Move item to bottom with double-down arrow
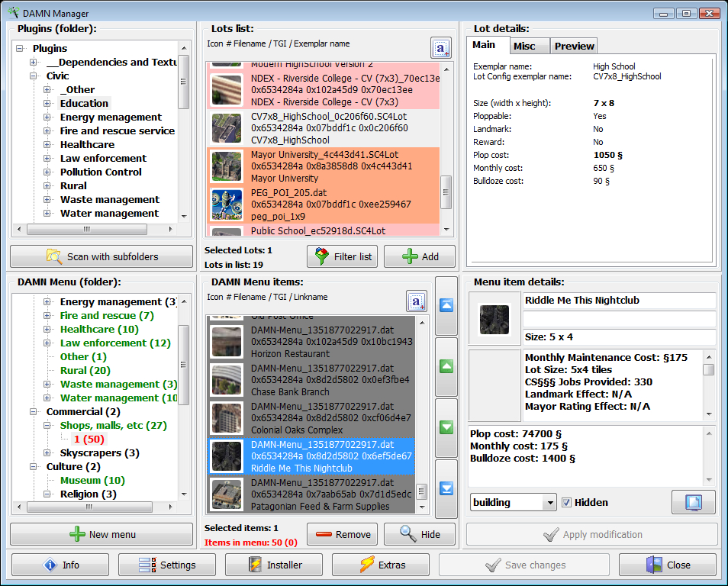The image size is (728, 586). click(446, 489)
